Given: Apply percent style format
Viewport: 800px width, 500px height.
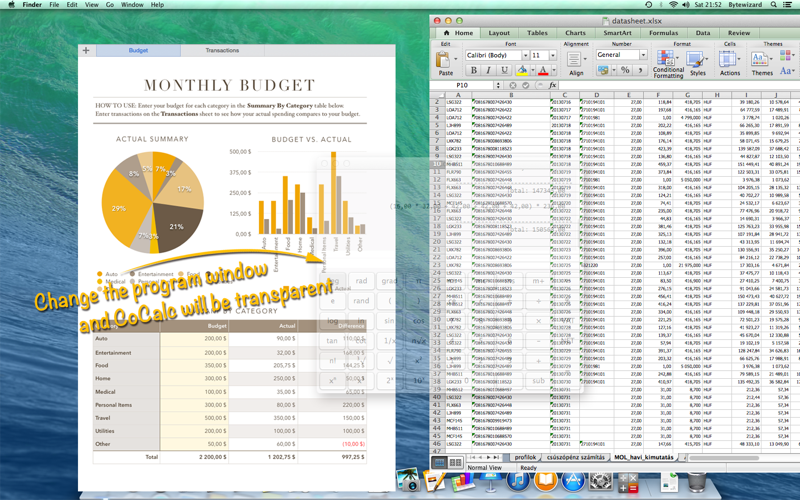Looking at the screenshot, I should [x=625, y=70].
